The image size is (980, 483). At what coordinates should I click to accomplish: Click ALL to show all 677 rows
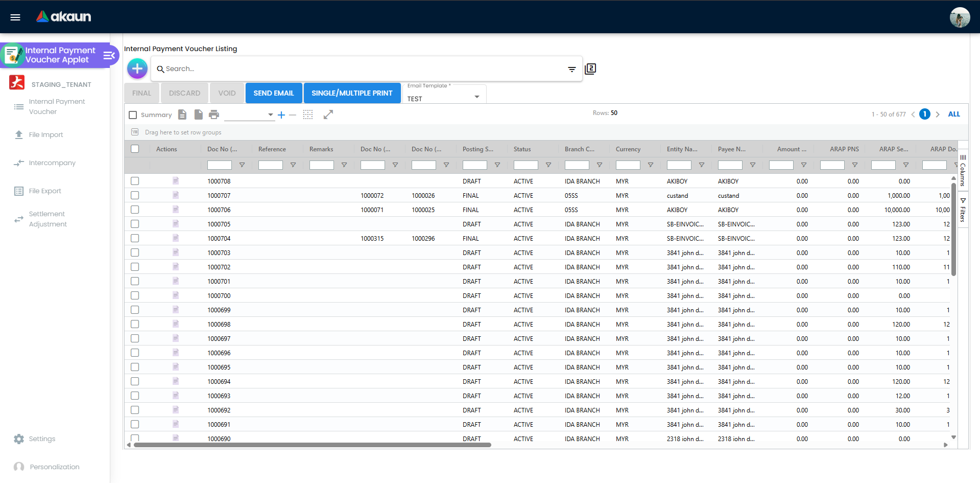point(954,114)
